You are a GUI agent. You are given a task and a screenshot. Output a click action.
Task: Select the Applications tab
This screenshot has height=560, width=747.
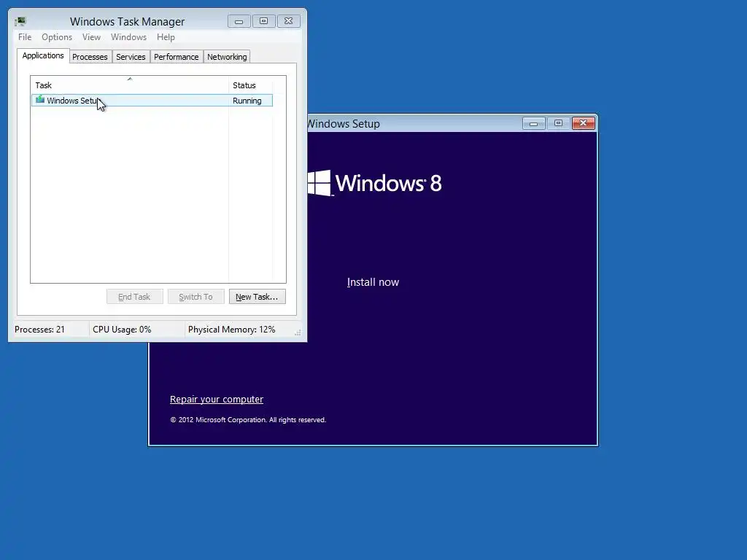tap(43, 55)
